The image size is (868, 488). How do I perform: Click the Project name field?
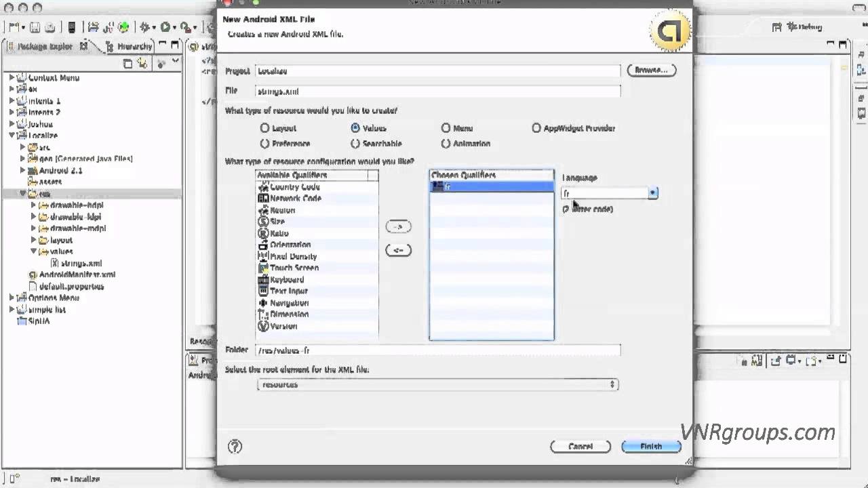(437, 71)
